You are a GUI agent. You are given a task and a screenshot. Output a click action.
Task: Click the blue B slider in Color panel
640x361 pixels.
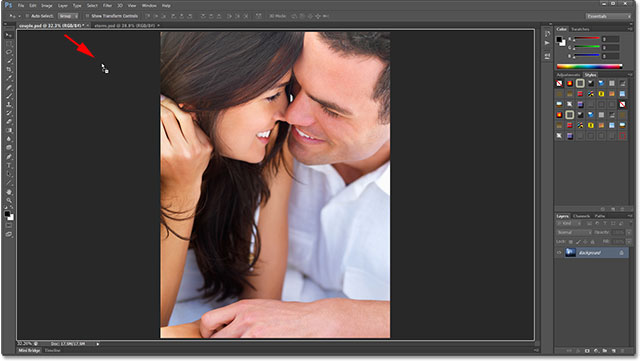586,56
